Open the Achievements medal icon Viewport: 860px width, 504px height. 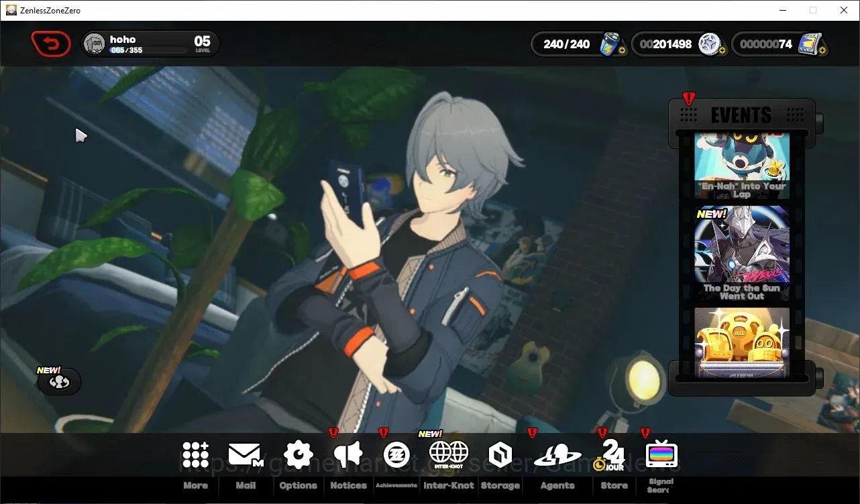(396, 455)
